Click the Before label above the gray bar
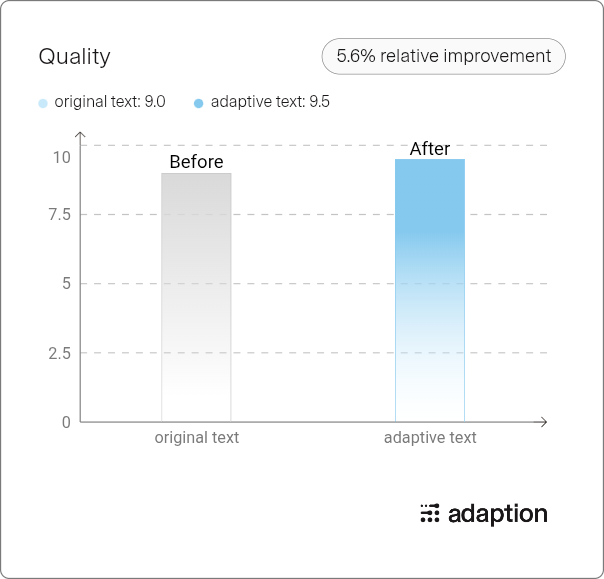This screenshot has width=604, height=579. click(196, 161)
